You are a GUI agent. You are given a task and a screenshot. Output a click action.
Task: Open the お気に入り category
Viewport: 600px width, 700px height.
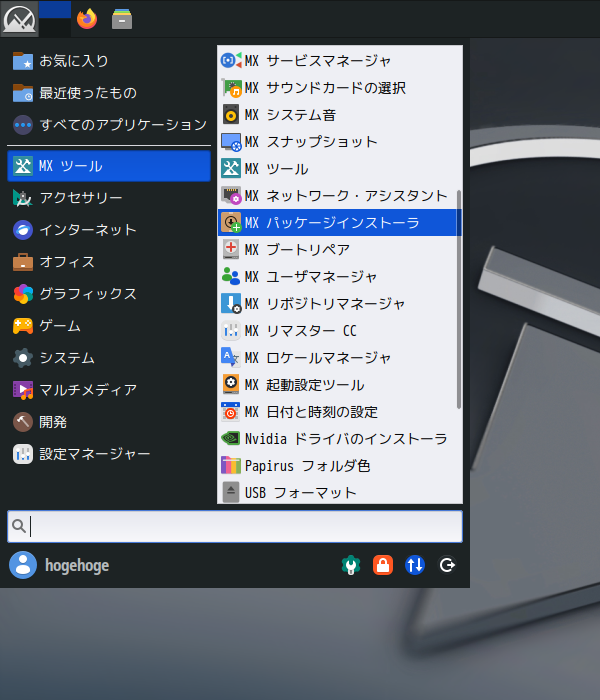tap(74, 61)
